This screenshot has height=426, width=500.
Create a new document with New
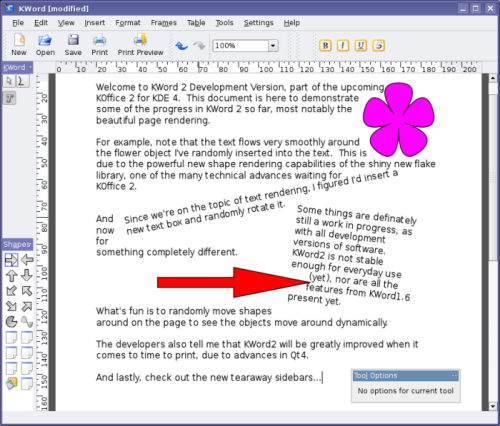19,45
